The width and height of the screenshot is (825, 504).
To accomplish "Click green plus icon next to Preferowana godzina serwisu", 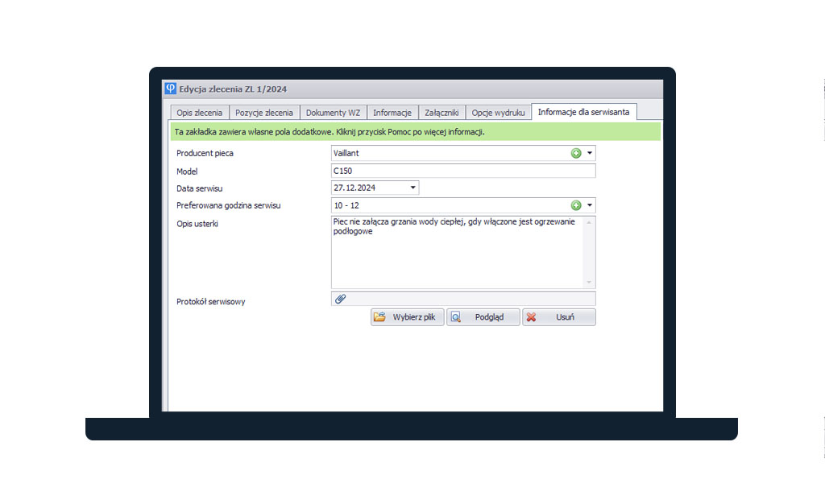I will tap(578, 205).
